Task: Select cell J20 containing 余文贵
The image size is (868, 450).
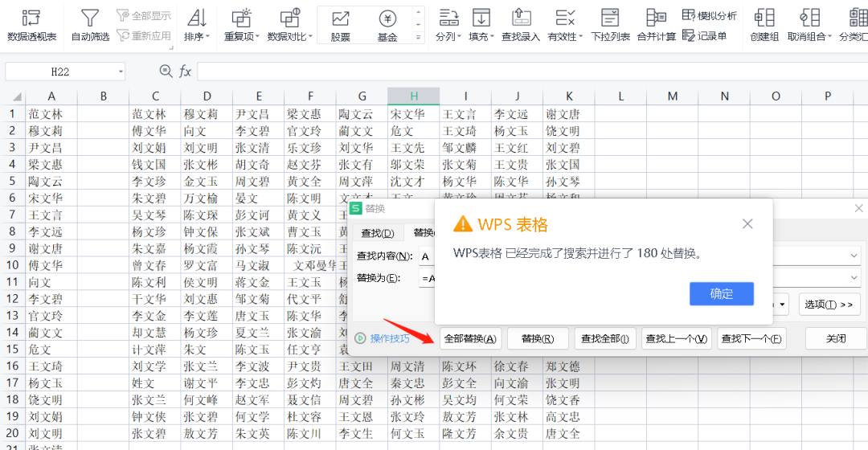Action: (x=517, y=433)
